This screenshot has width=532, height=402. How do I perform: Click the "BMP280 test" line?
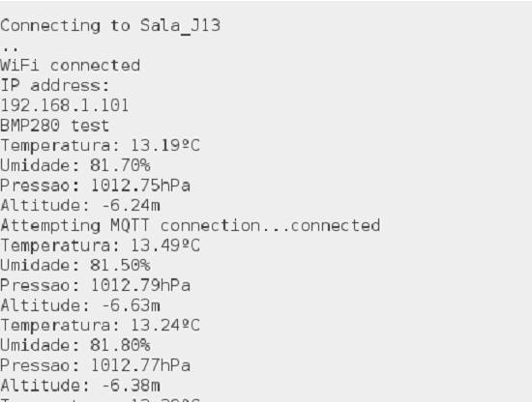click(x=54, y=126)
